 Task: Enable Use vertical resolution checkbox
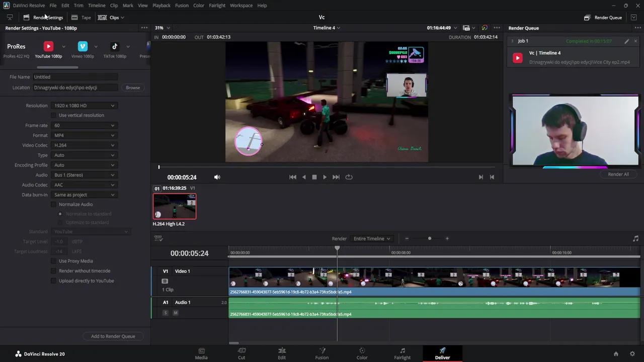pos(53,115)
